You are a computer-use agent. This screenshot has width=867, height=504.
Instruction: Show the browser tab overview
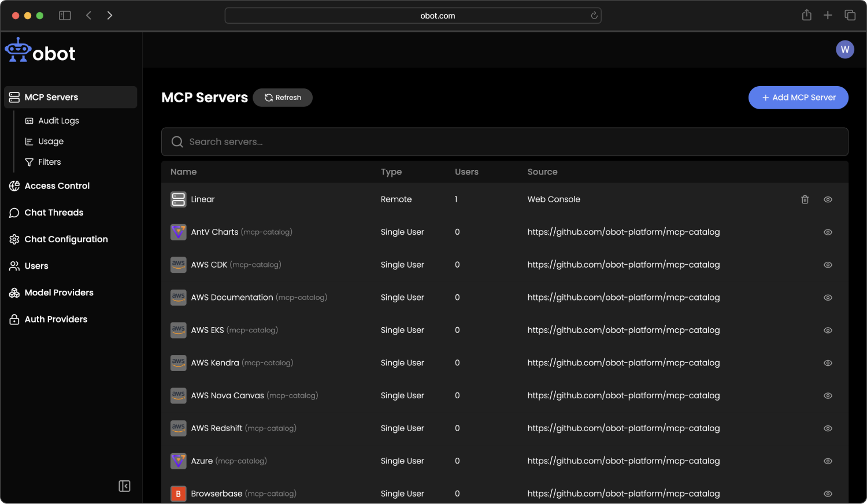tap(850, 16)
